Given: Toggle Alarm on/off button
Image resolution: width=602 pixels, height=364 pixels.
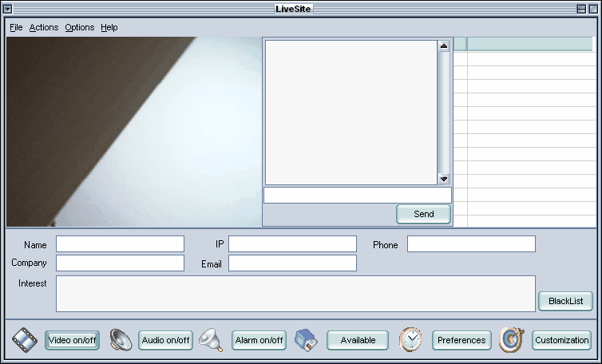Looking at the screenshot, I should tap(259, 340).
